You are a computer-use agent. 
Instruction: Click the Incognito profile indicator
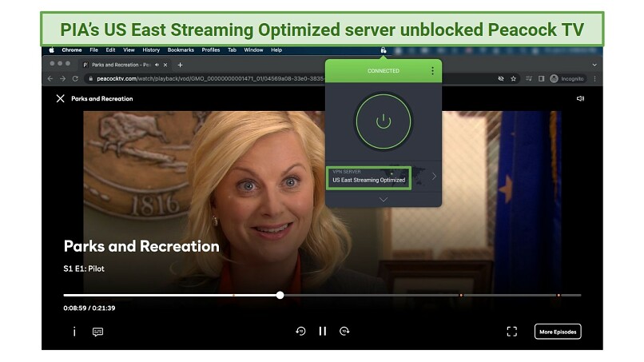[566, 78]
